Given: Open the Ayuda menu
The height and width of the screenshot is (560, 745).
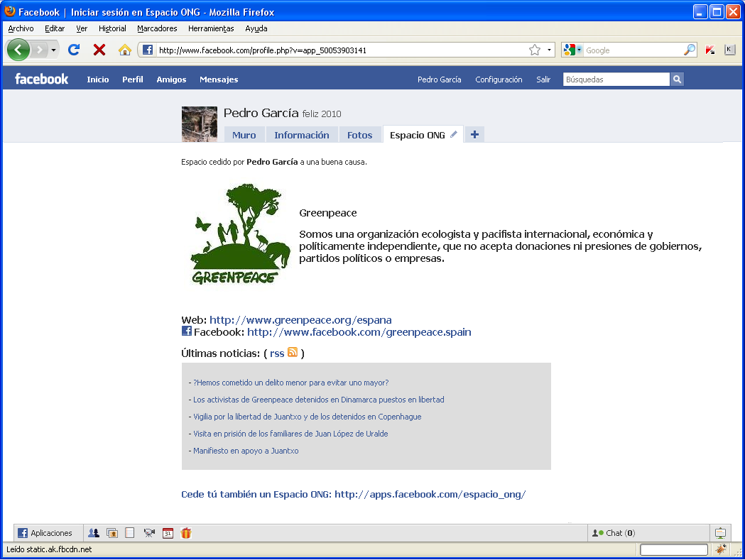Looking at the screenshot, I should [256, 28].
